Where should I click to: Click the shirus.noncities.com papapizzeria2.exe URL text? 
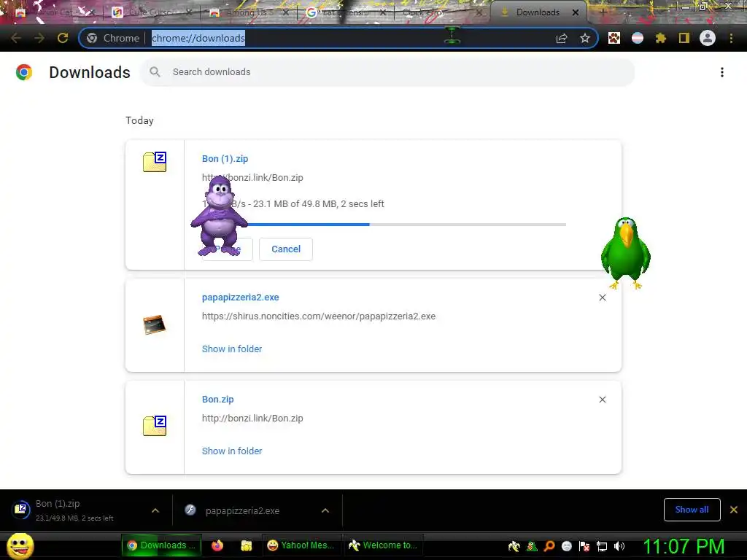pos(319,316)
